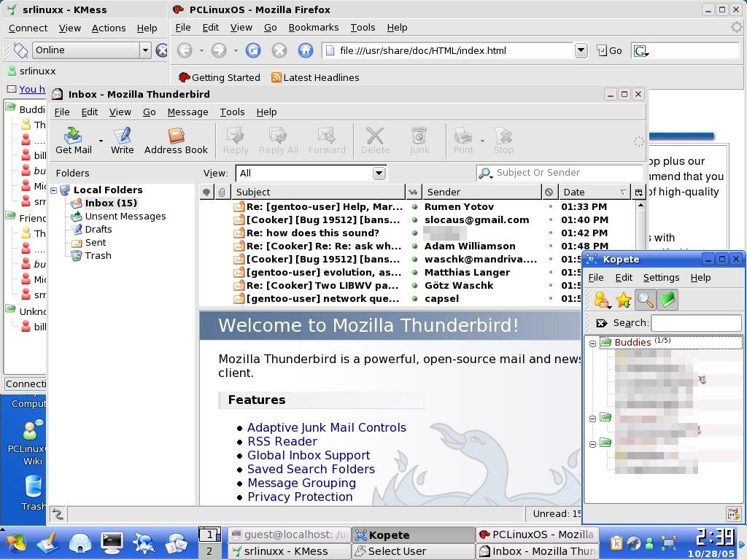Click the Forward toolbar icon
The width and height of the screenshot is (747, 560).
[x=327, y=141]
